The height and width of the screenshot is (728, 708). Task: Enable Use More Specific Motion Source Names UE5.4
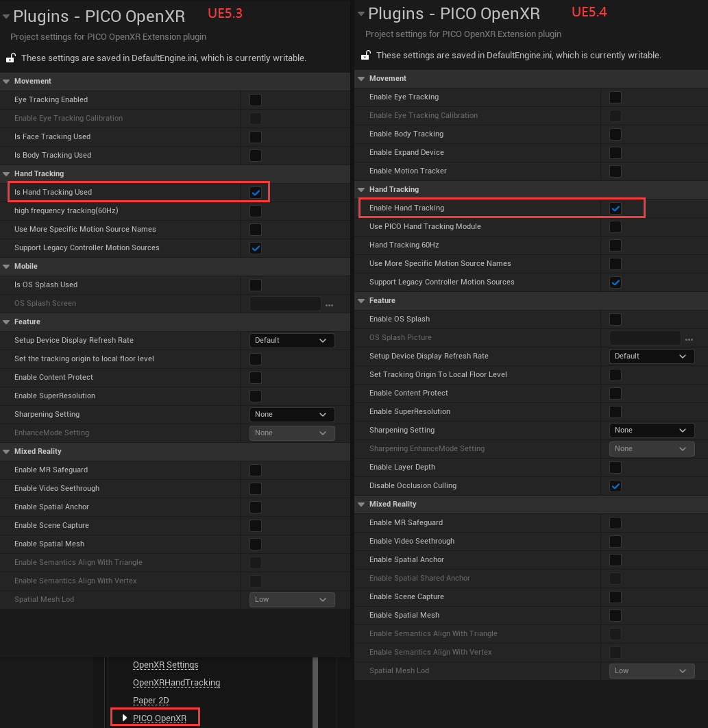[x=615, y=264]
